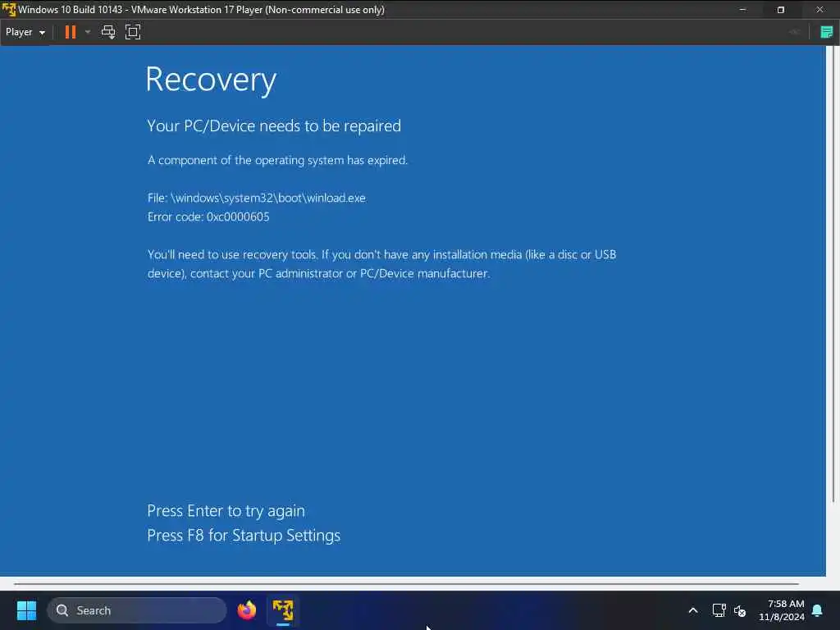Click "A component of the operating system has expired" text
Screen dimensions: 840x630
click(277, 160)
